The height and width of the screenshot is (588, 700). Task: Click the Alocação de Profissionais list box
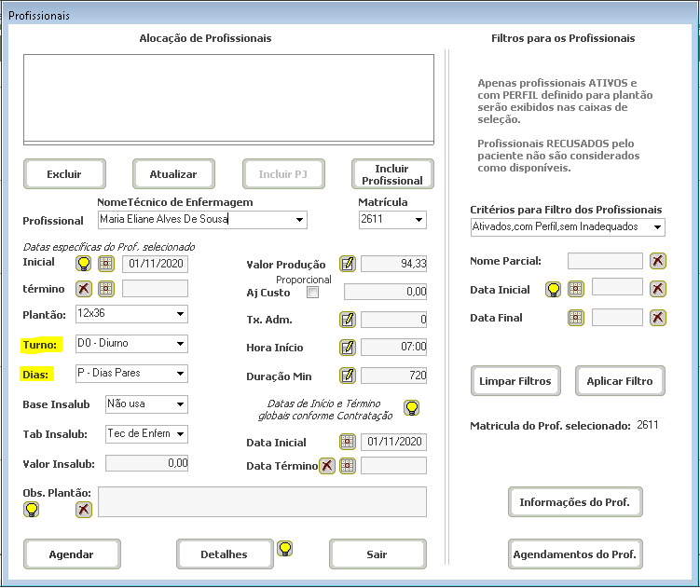pyautogui.click(x=228, y=100)
